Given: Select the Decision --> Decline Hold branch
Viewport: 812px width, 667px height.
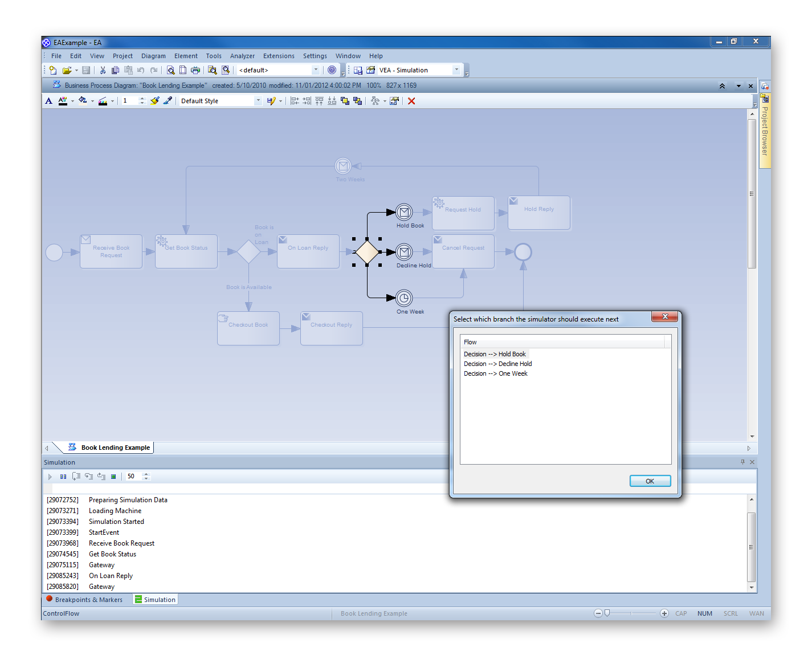Looking at the screenshot, I should pos(497,364).
